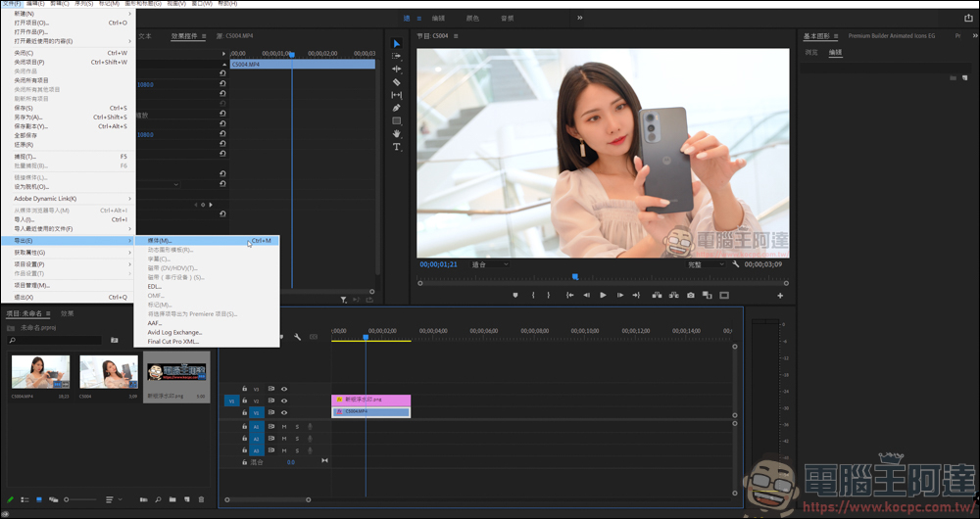Viewport: 980px width, 519px height.
Task: Add marker in Program monitor
Action: coord(515,296)
